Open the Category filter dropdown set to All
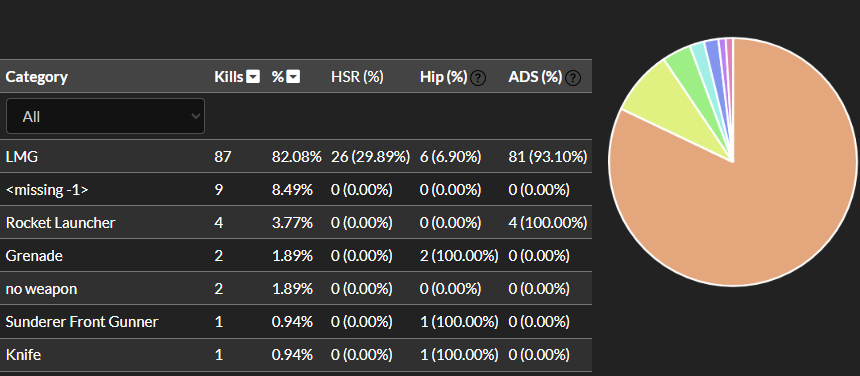860x376 pixels. coord(105,116)
